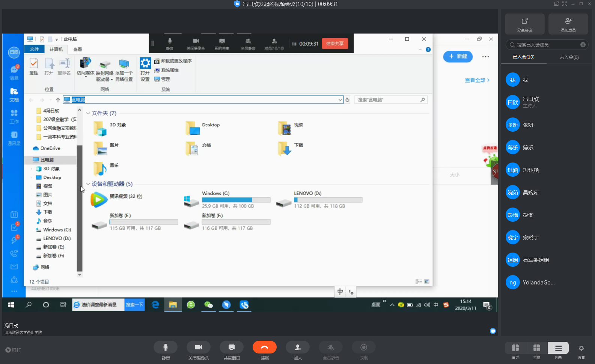
Task: Open meeting 设置 gear icon
Action: click(581, 349)
